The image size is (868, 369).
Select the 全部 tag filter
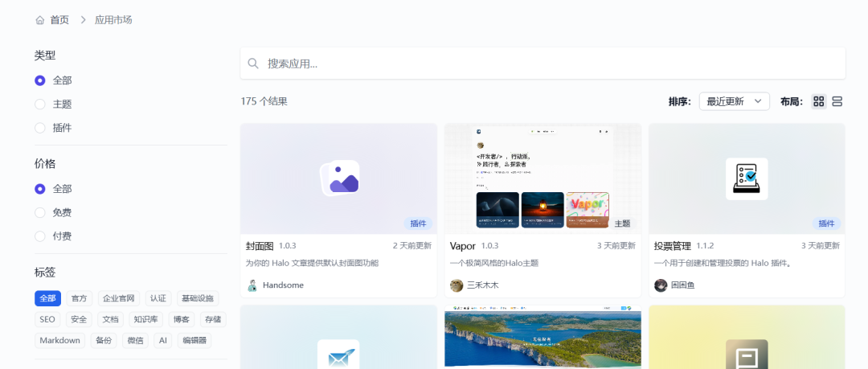coord(47,298)
